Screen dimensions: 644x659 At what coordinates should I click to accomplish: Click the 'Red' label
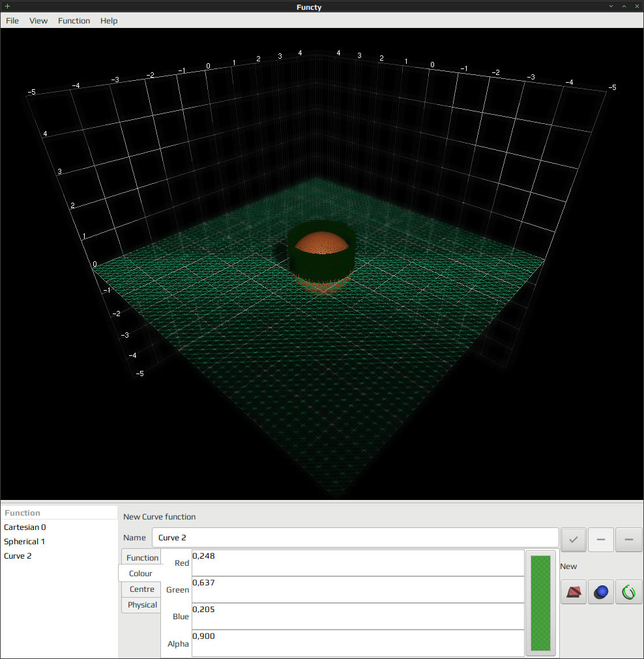coord(182,563)
